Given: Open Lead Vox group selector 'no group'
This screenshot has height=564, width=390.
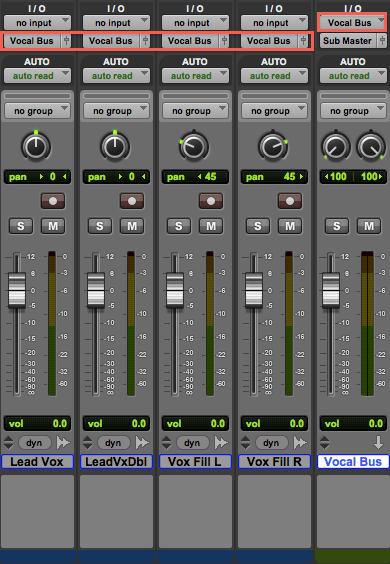Looking at the screenshot, I should [37, 111].
